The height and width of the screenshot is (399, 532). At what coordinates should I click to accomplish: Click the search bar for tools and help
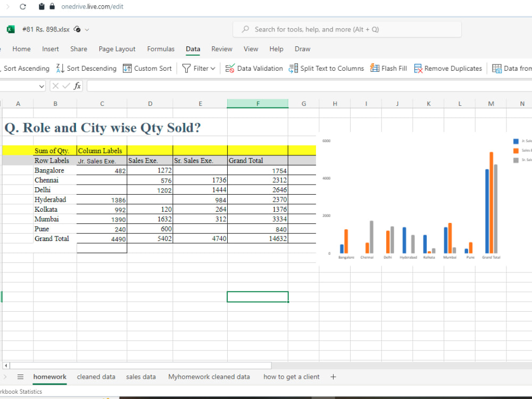[347, 30]
